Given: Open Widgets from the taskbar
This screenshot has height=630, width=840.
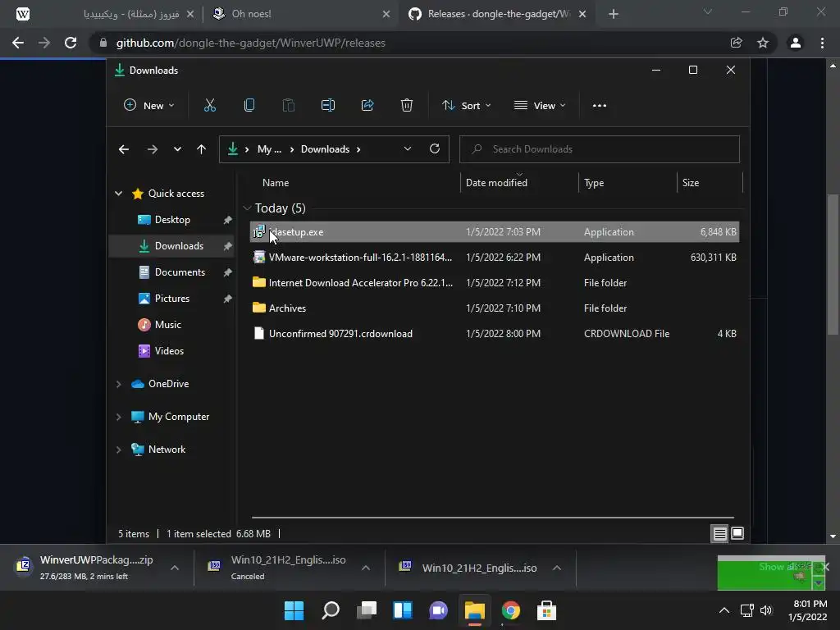Looking at the screenshot, I should pyautogui.click(x=402, y=610).
